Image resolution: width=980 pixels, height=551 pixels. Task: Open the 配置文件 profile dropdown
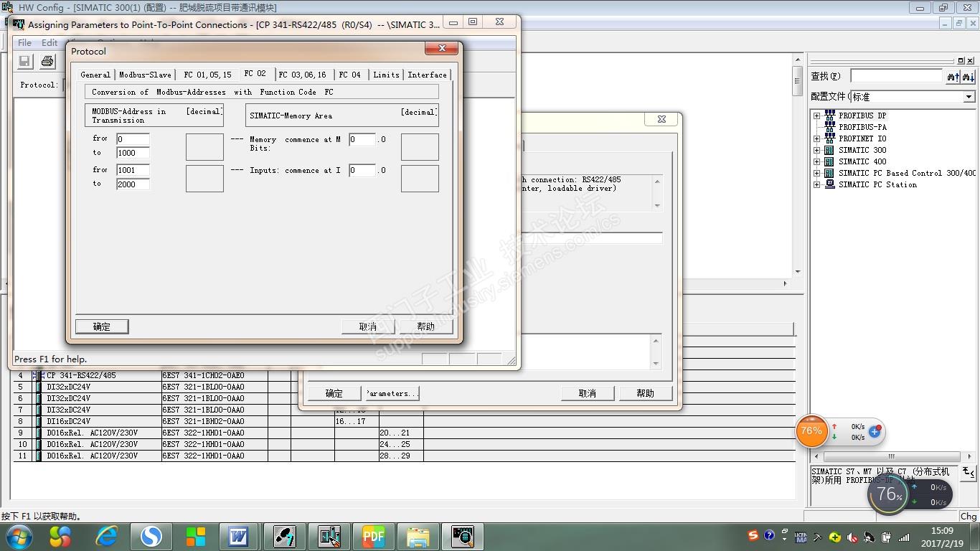pos(969,97)
